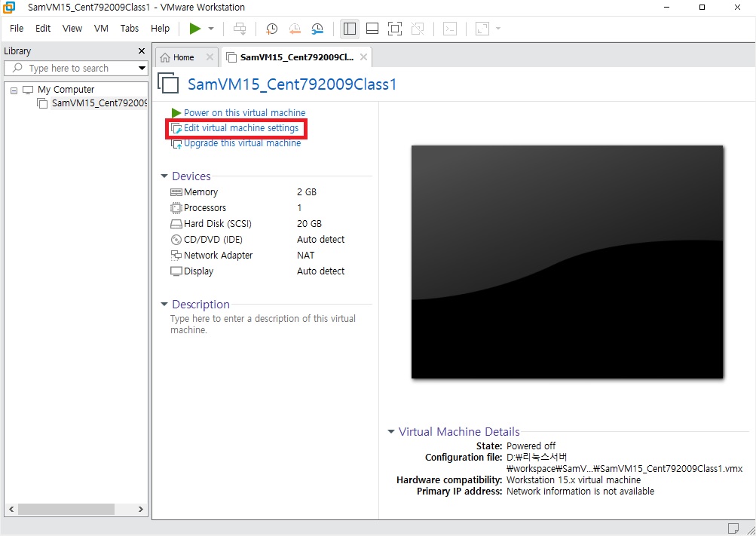Screen dimensions: 756x536
Task: Click the Hard Disk (SCSI) row
Action: pos(258,224)
